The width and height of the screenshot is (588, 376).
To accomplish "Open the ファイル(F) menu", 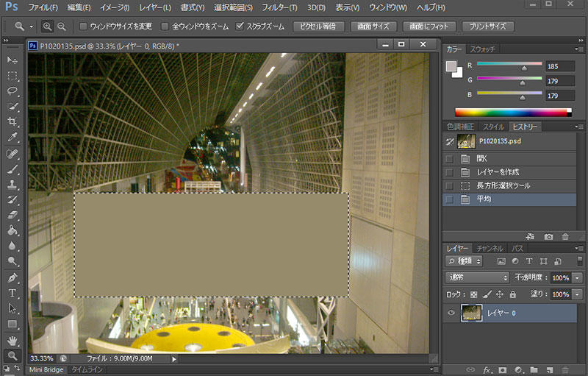I will [x=43, y=7].
